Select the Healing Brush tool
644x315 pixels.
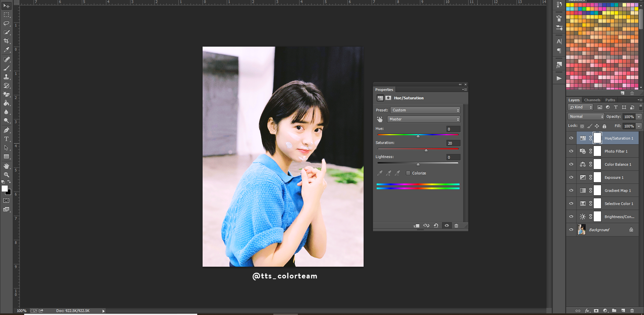tap(6, 59)
